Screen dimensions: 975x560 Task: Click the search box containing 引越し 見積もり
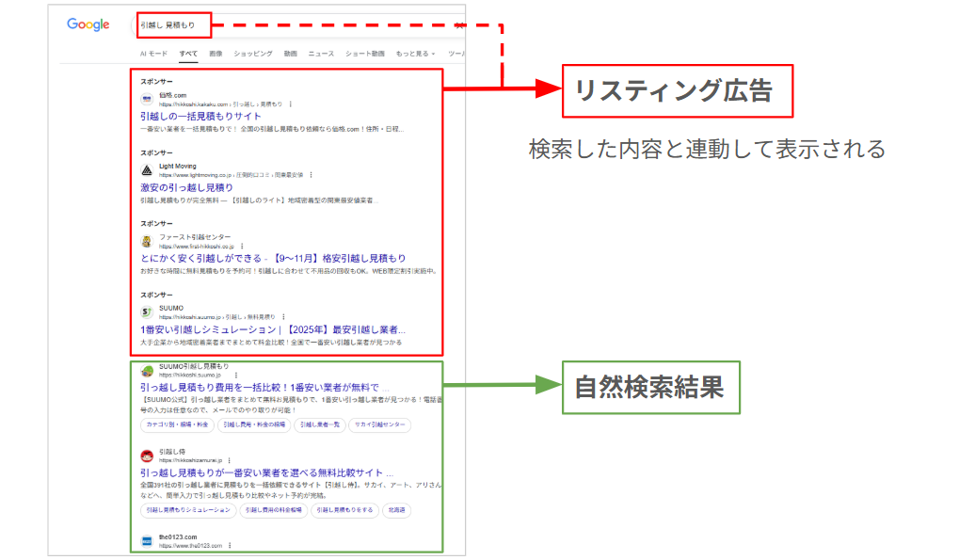click(x=172, y=24)
